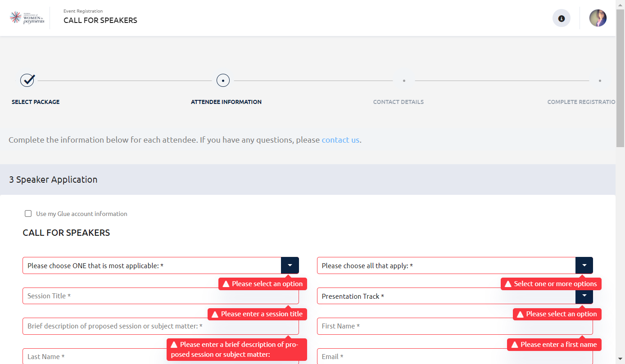Click the Last Name input field
Screen dimensions: 625x364
pos(161,356)
